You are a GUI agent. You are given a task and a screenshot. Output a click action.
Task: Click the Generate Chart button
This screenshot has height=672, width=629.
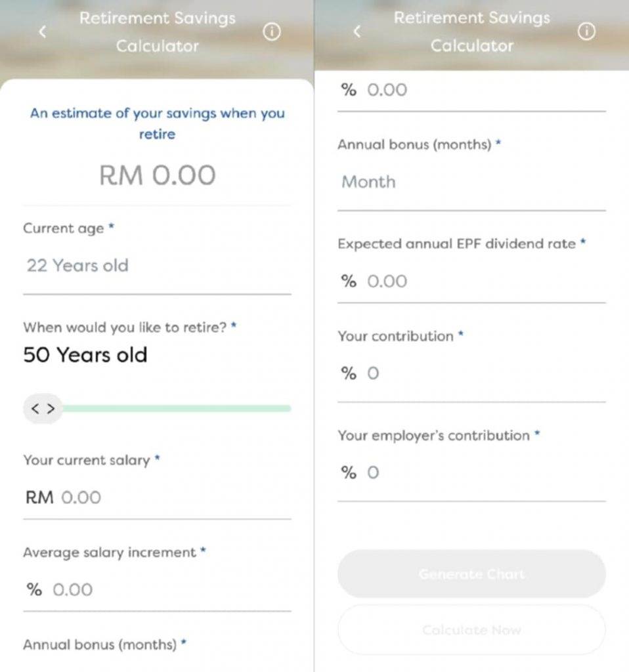tap(471, 574)
